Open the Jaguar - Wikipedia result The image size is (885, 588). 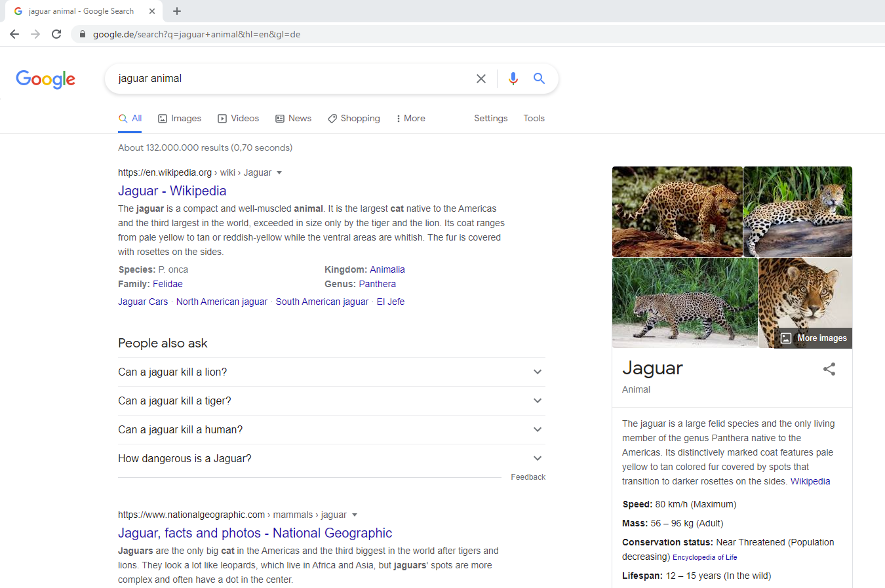(x=172, y=191)
